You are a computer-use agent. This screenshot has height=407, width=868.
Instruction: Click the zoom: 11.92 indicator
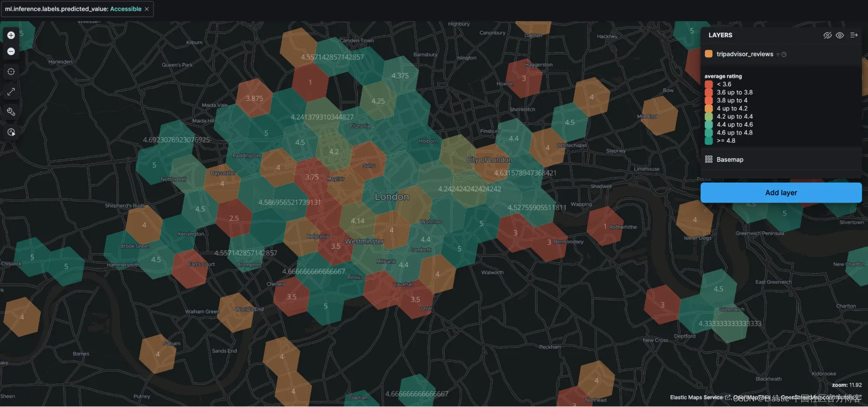(847, 385)
